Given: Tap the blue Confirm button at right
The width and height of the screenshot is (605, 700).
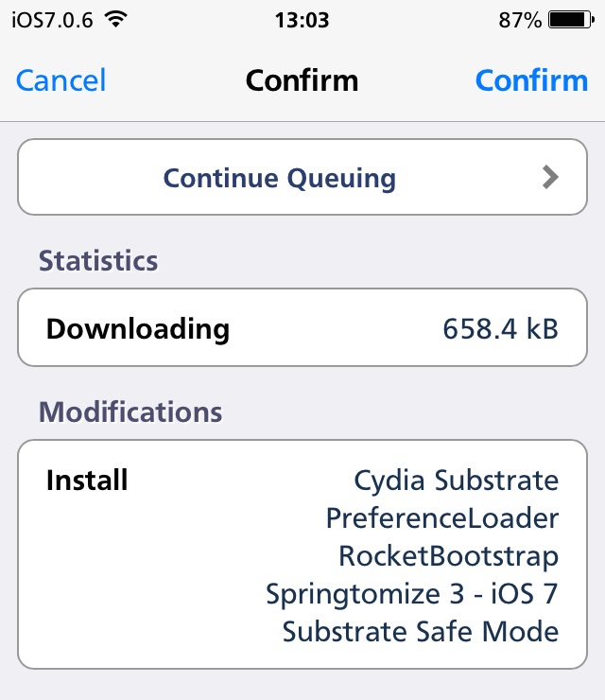Looking at the screenshot, I should click(x=532, y=80).
